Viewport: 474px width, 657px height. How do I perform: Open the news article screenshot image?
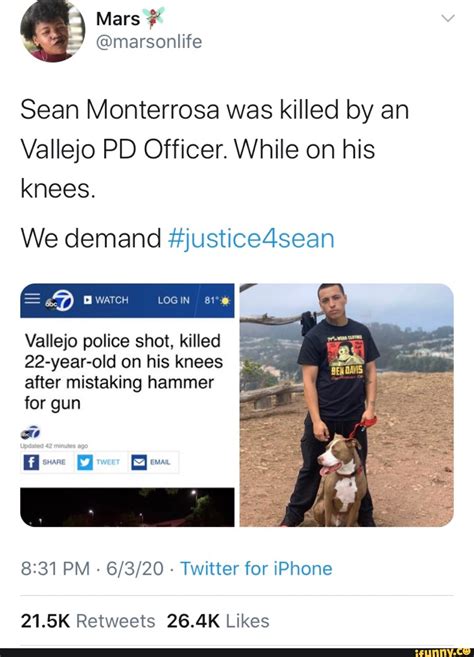tap(127, 405)
